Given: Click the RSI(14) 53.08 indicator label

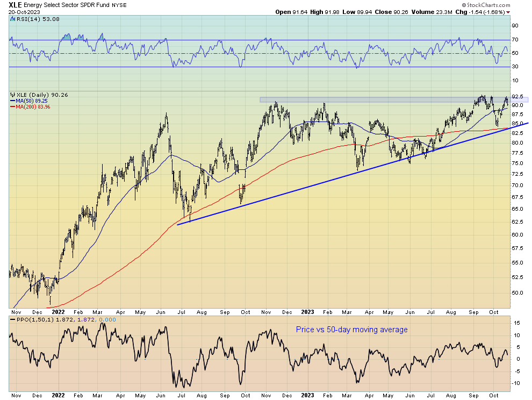Looking at the screenshot, I should pyautogui.click(x=38, y=19).
